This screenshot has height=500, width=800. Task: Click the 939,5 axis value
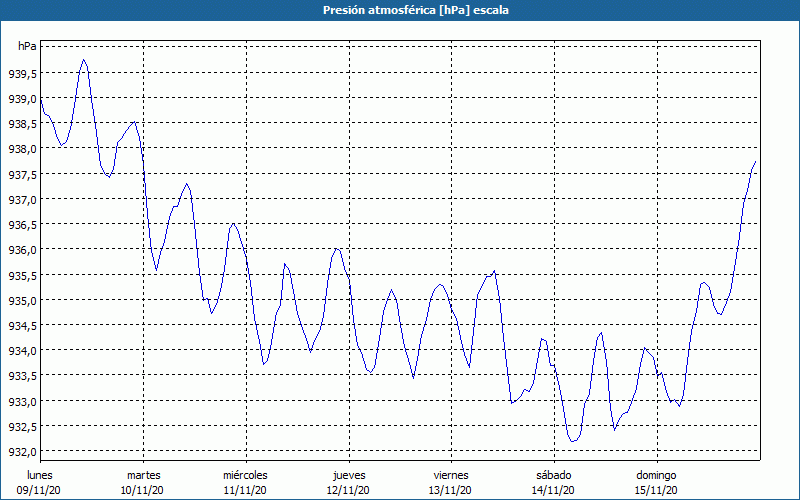point(22,74)
